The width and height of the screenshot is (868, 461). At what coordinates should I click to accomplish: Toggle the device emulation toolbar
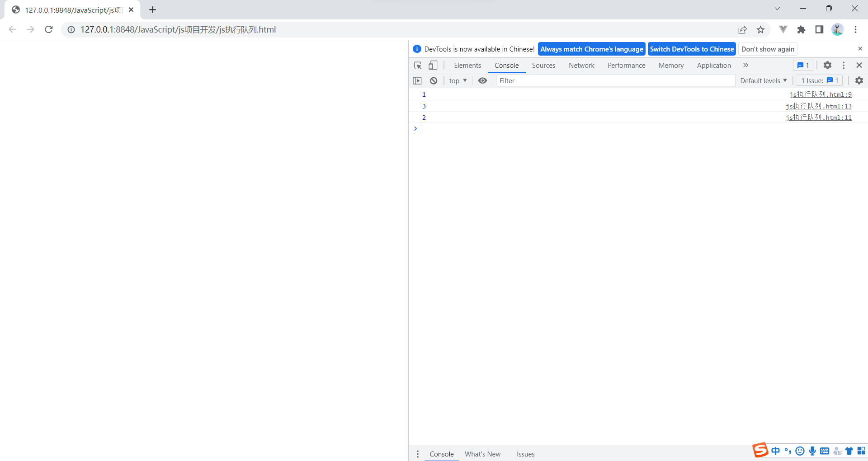click(x=433, y=65)
